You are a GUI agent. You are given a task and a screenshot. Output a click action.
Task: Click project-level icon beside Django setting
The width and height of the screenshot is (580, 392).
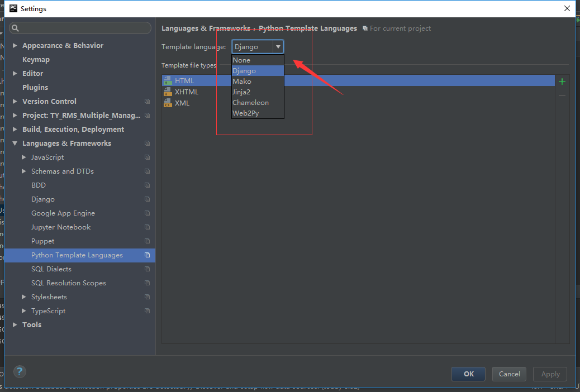pyautogui.click(x=147, y=199)
